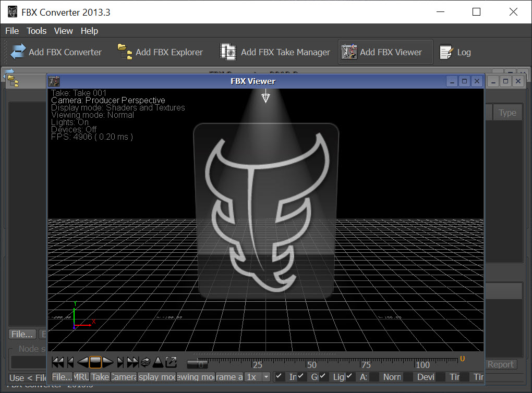Image resolution: width=532 pixels, height=393 pixels.
Task: Click the orange U marker at timeline end
Action: click(x=462, y=359)
